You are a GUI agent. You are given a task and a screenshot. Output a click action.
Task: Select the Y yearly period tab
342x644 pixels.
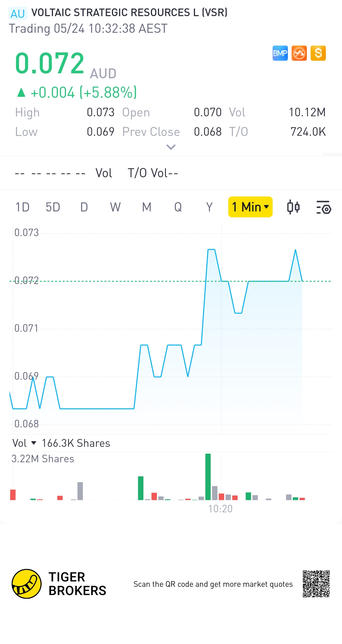click(209, 207)
